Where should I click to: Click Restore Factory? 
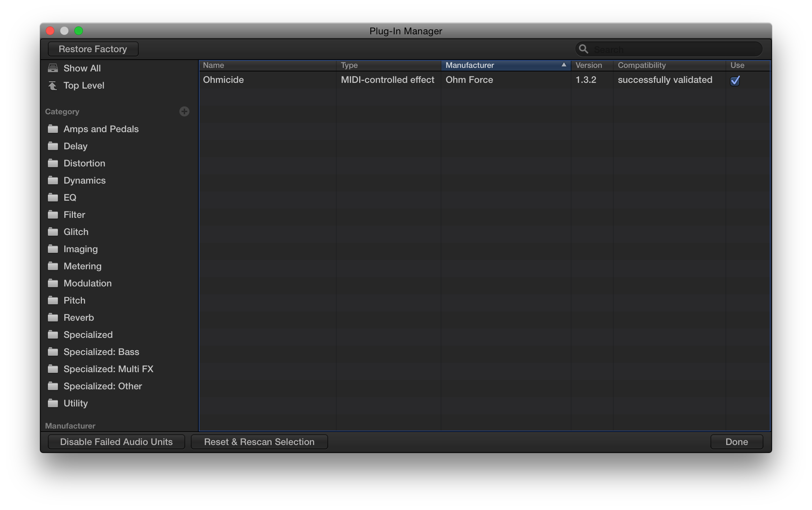93,49
